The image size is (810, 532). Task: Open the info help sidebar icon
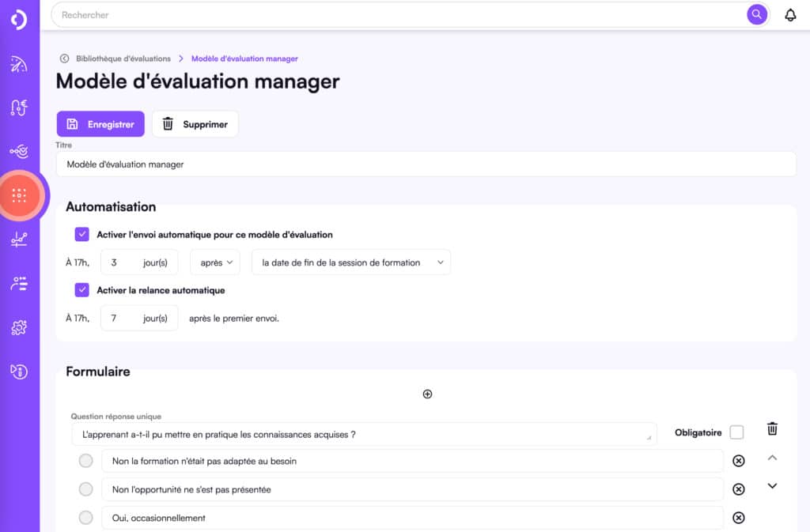(19, 372)
